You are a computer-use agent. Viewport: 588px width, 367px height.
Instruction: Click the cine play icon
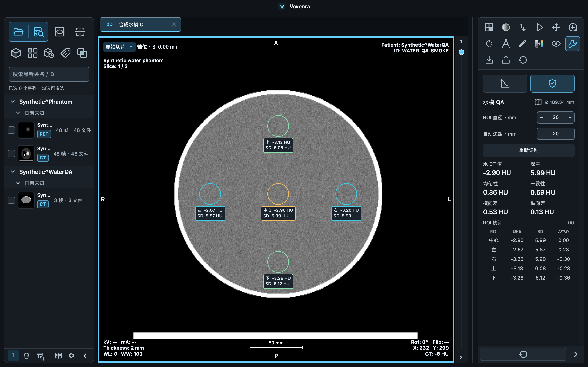(539, 27)
